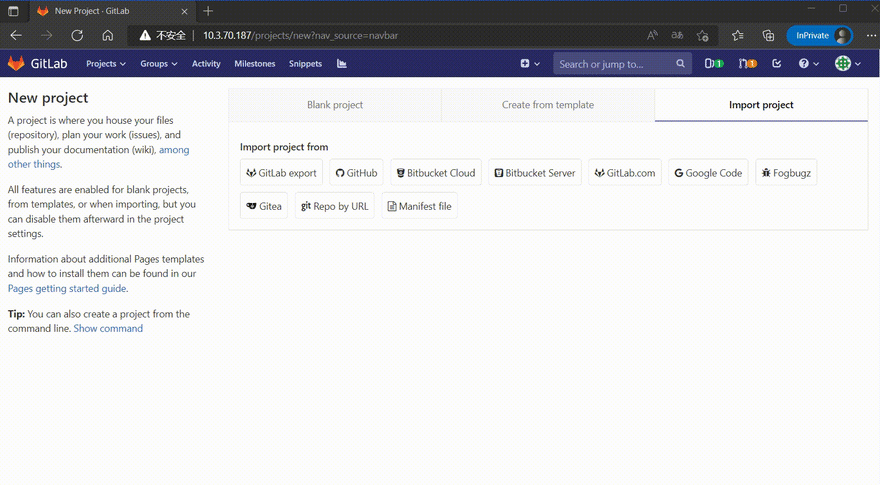Open the instance statistics chart icon
Viewport: 880px width, 485px height.
pos(342,63)
